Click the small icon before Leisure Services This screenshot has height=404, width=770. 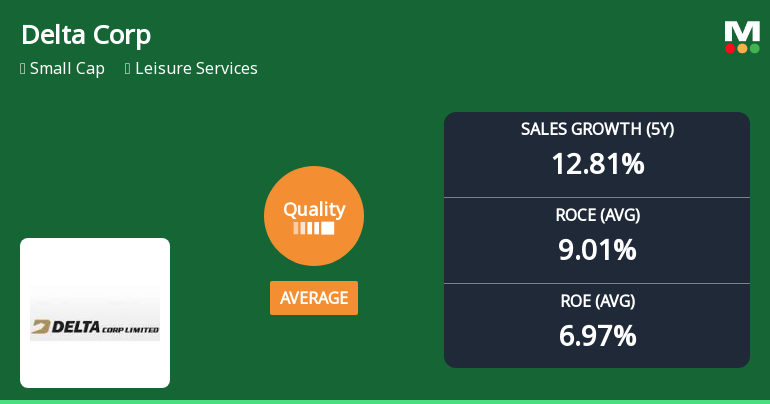[x=128, y=69]
